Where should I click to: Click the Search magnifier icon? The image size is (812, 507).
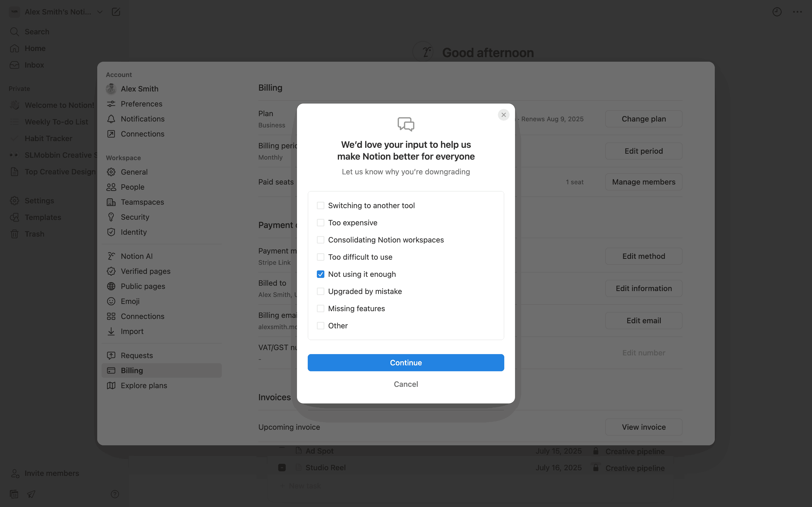tap(15, 32)
